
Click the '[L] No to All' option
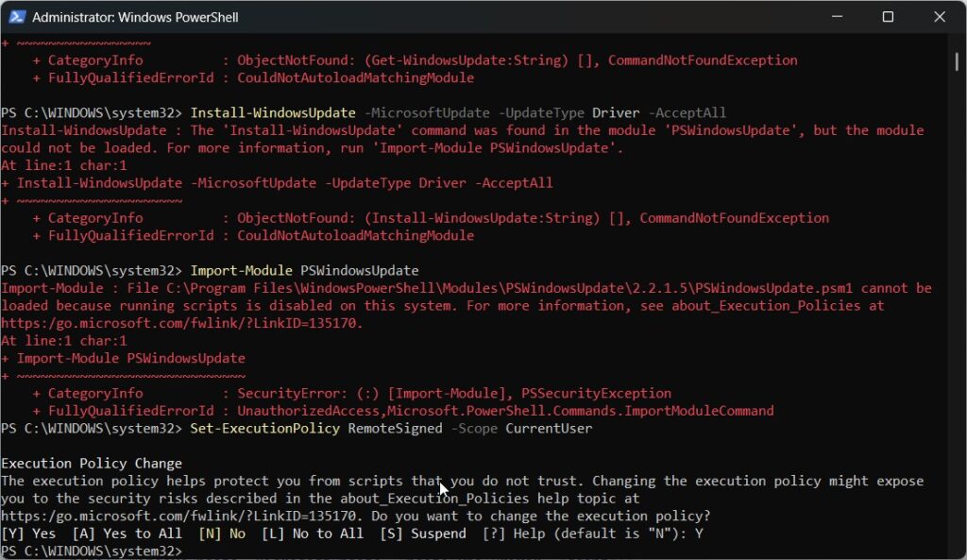(x=313, y=534)
